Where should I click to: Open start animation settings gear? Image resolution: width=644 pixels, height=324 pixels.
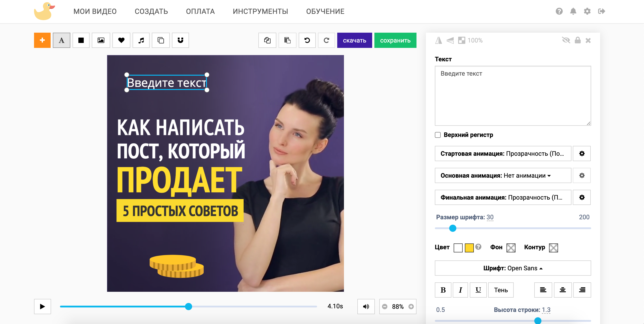point(582,154)
